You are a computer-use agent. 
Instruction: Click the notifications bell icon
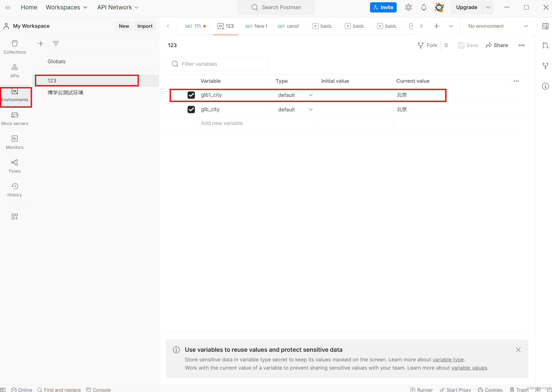tap(424, 7)
